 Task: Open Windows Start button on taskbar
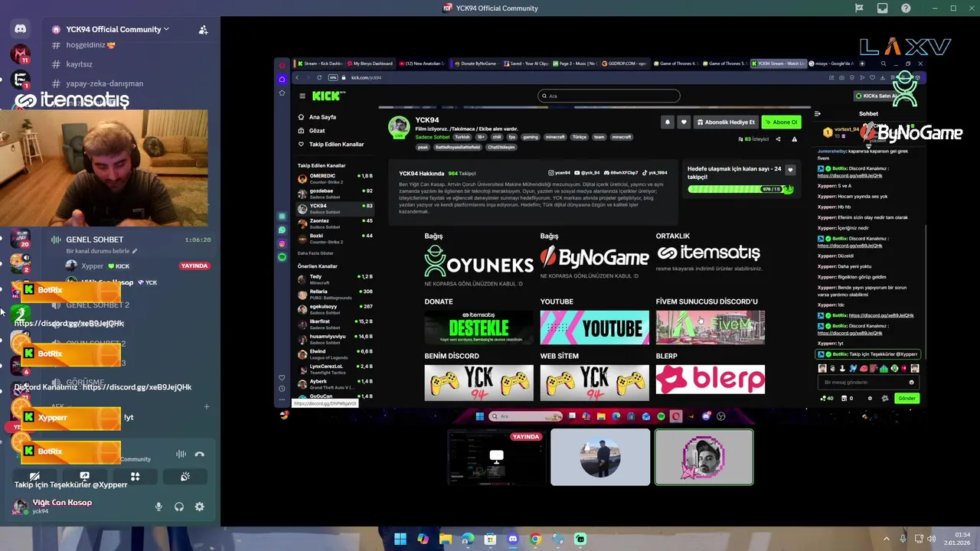pyautogui.click(x=400, y=539)
